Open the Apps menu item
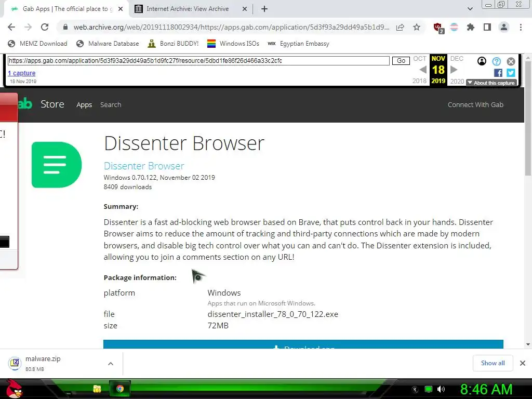The image size is (532, 399). 84,105
